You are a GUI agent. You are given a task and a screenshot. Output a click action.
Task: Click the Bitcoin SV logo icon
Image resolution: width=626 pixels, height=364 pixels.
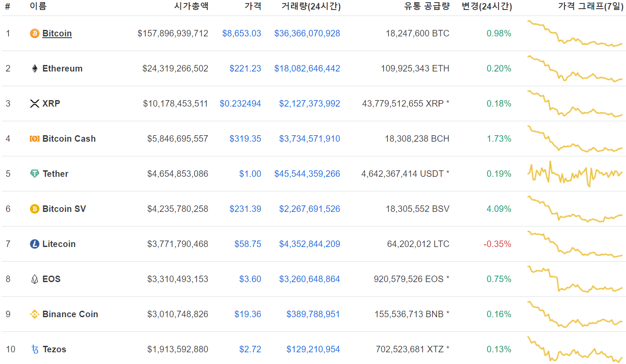tap(34, 209)
